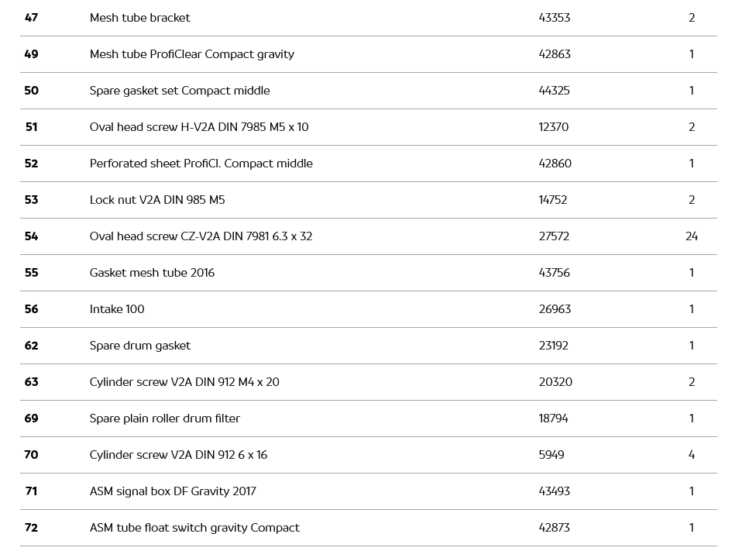Click "ASM signal box DF Gravity 2017"
The width and height of the screenshot is (756, 558).
(x=172, y=491)
